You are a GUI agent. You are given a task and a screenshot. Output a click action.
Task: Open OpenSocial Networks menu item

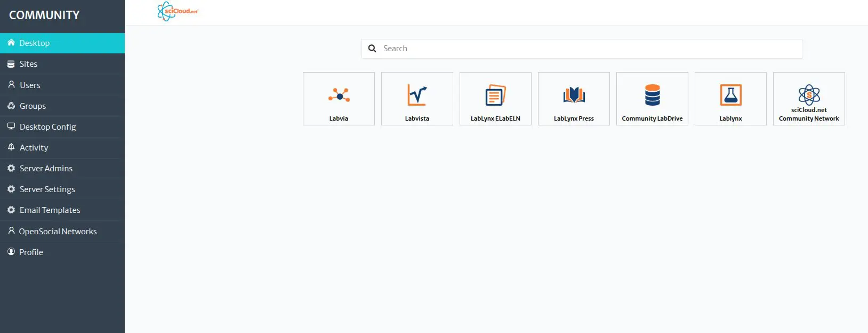(x=62, y=231)
